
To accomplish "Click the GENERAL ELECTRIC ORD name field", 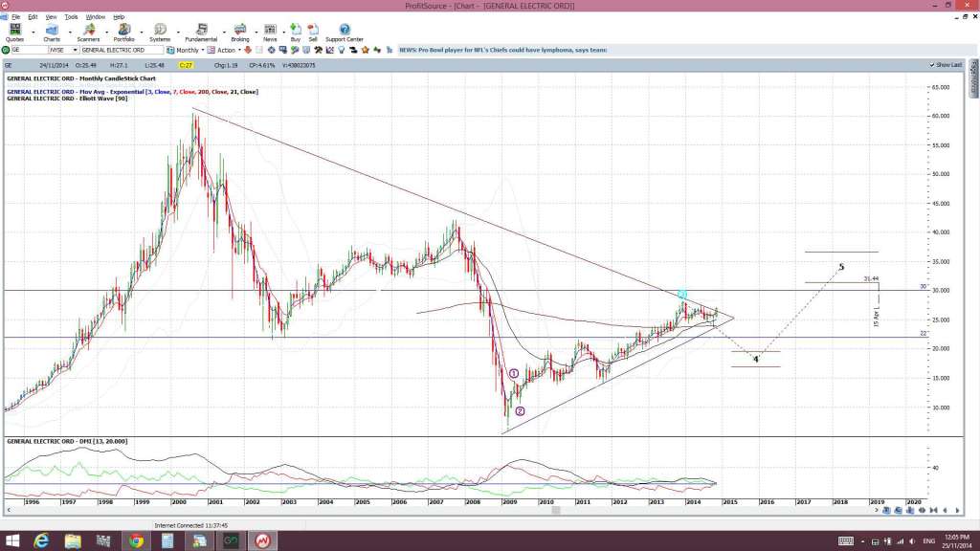I will click(122, 50).
